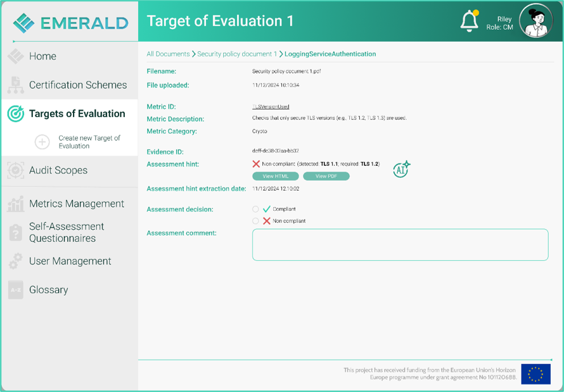564x392 pixels.
Task: Click the Assessment comment text box
Action: tap(401, 244)
